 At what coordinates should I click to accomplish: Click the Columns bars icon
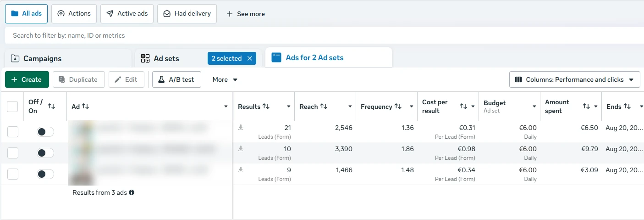[x=518, y=79]
